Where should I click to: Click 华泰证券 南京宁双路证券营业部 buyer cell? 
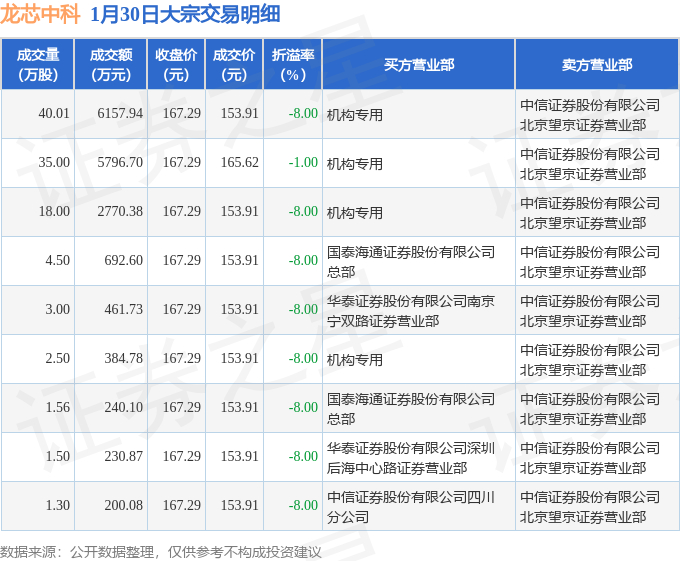[411, 311]
